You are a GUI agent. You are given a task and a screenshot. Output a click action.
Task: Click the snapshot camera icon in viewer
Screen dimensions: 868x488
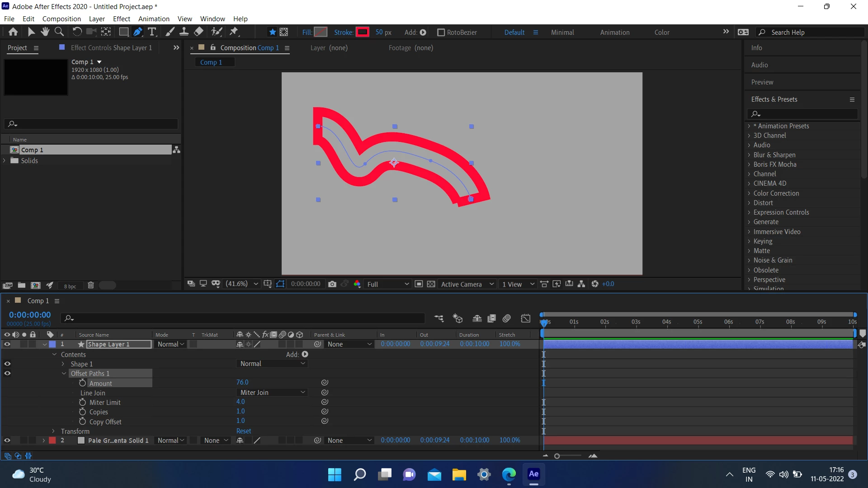point(332,284)
